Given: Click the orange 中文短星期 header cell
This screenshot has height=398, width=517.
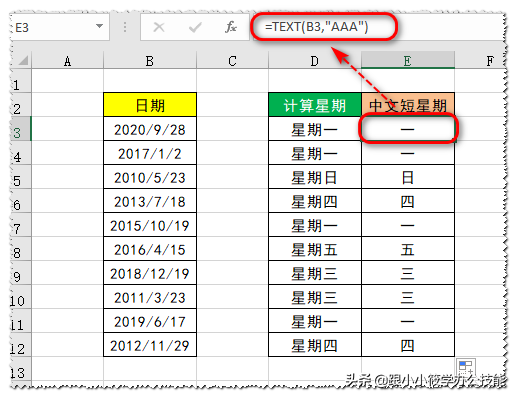Looking at the screenshot, I should [408, 105].
